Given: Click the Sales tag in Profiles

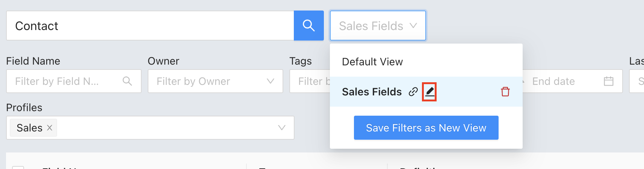Looking at the screenshot, I should coord(29,128).
